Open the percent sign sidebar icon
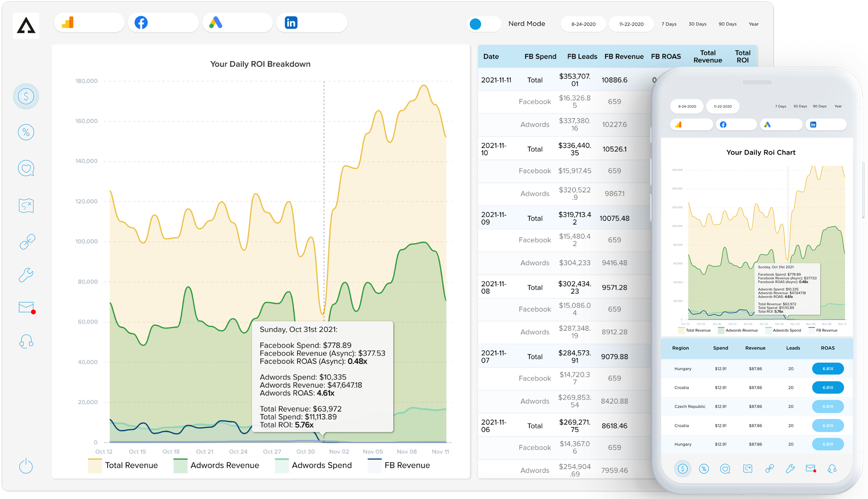Screen dimensions: 868x499 tap(26, 132)
